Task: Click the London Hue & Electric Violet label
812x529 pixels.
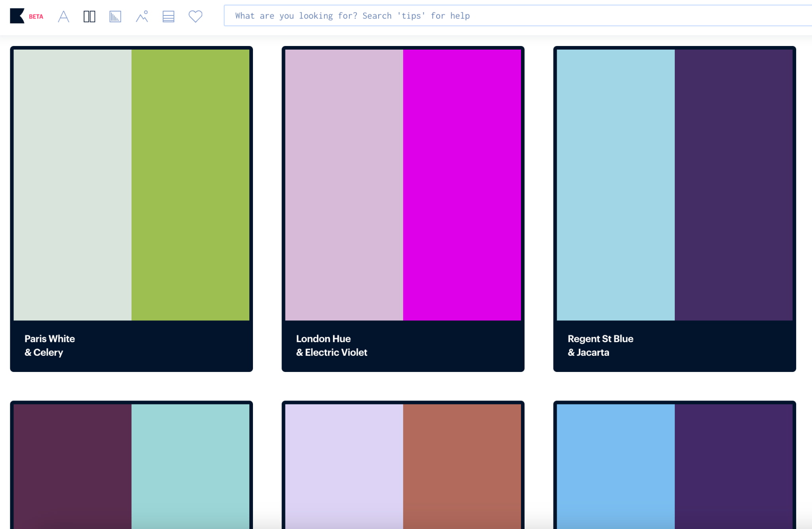Action: [x=331, y=345]
